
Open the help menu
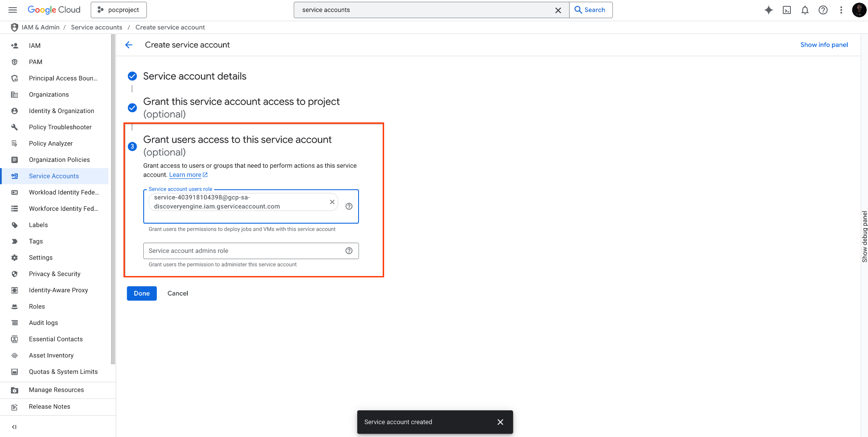(823, 10)
